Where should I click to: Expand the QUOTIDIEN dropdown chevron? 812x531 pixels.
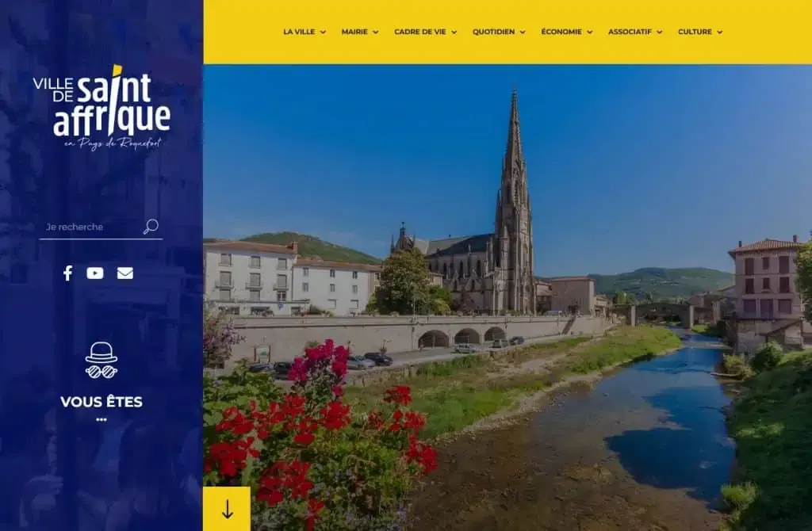(x=523, y=32)
